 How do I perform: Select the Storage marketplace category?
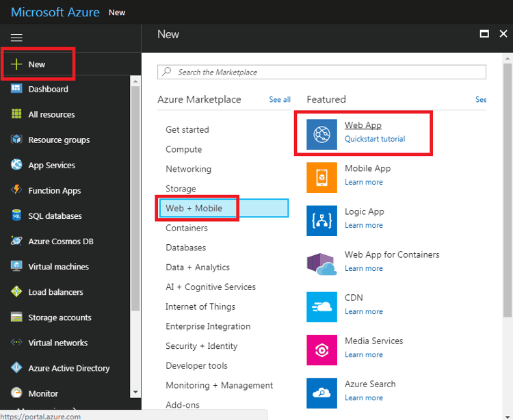click(181, 189)
